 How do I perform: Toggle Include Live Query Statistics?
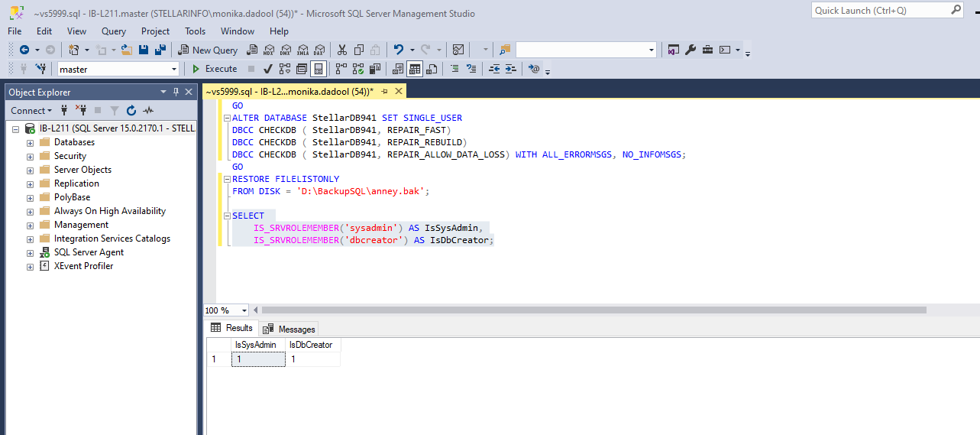click(x=358, y=69)
